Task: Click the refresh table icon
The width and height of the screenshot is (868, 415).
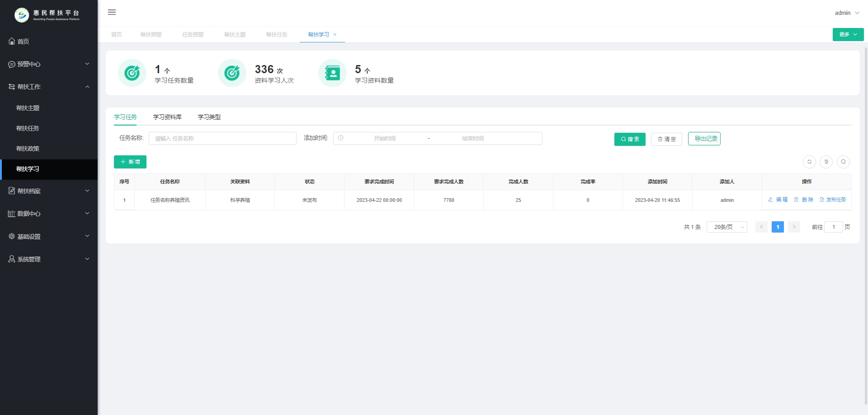Action: (809, 162)
